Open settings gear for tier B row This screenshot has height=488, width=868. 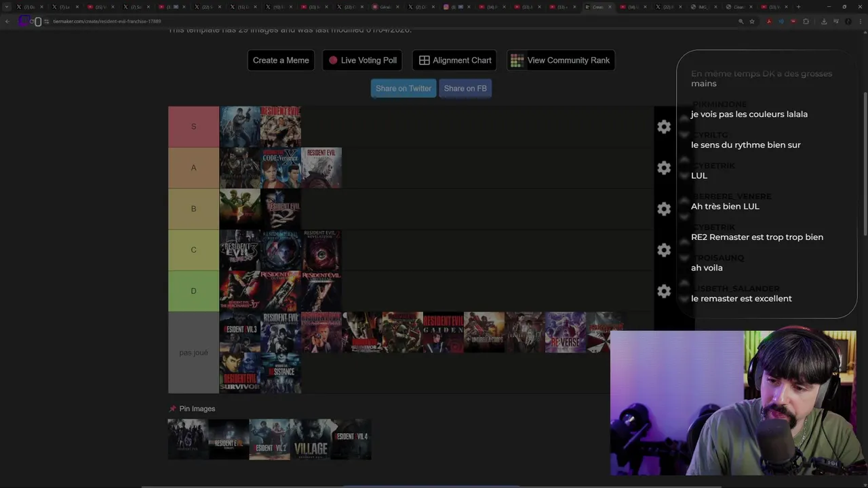664,209
